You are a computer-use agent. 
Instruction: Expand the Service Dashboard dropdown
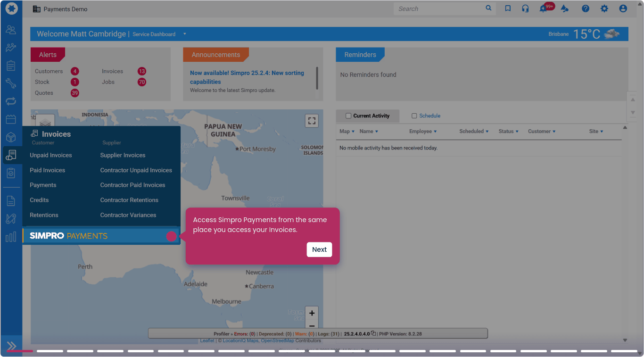tap(184, 34)
